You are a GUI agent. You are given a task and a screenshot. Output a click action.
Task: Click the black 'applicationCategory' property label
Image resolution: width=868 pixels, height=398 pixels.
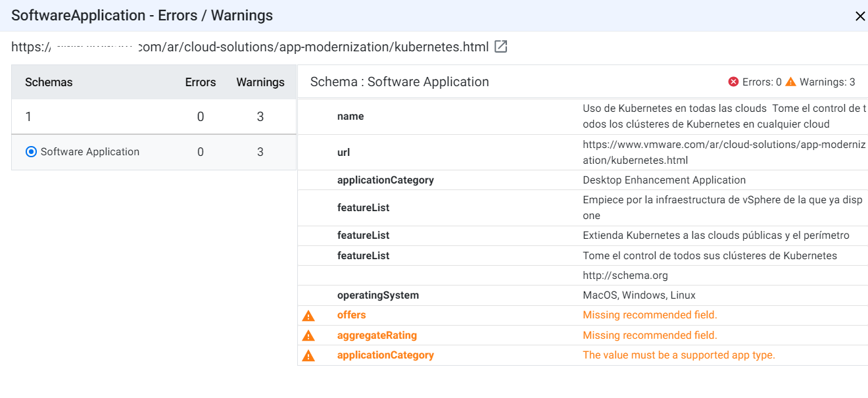point(385,180)
